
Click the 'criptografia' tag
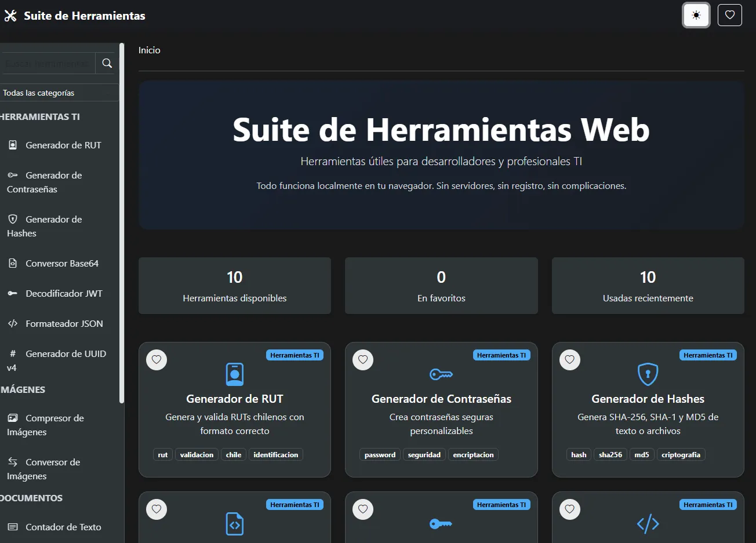681,455
